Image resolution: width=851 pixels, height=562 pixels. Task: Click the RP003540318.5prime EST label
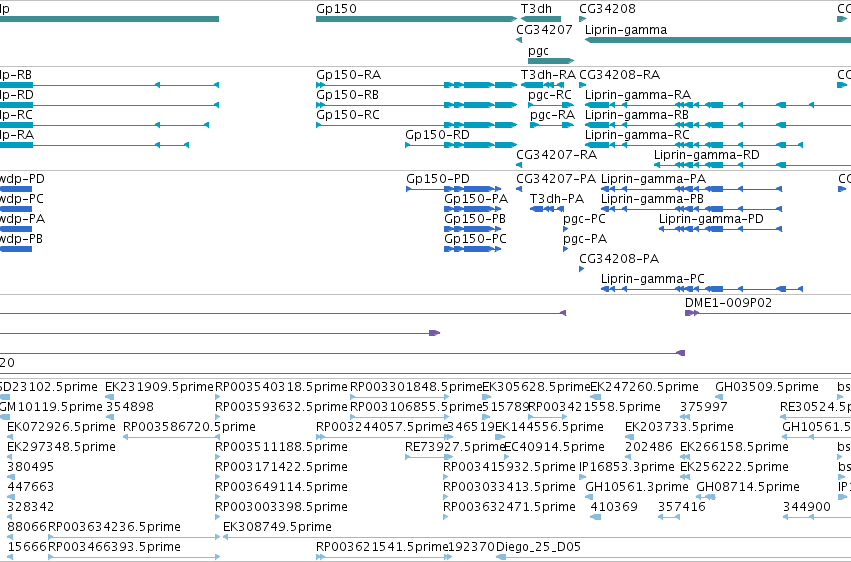click(x=281, y=387)
